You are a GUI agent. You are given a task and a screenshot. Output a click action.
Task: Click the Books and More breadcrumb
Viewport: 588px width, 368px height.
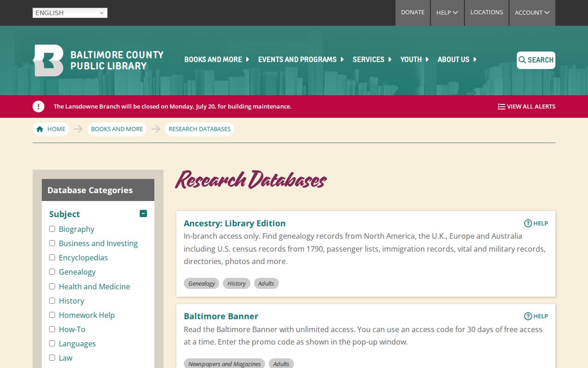(117, 129)
